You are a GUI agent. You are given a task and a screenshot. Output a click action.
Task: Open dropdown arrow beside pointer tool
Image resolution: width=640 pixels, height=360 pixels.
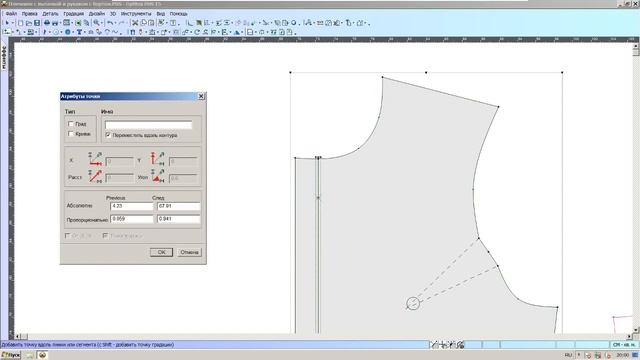(13, 23)
